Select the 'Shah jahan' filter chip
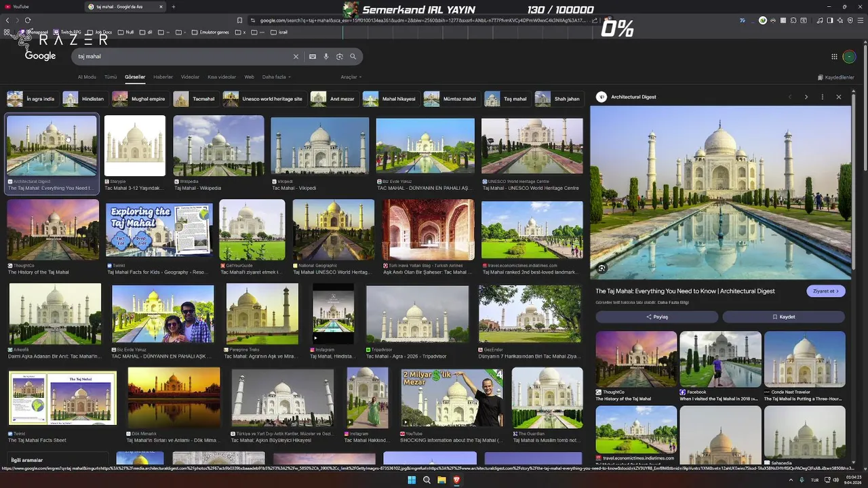The height and width of the screenshot is (488, 868). [559, 99]
